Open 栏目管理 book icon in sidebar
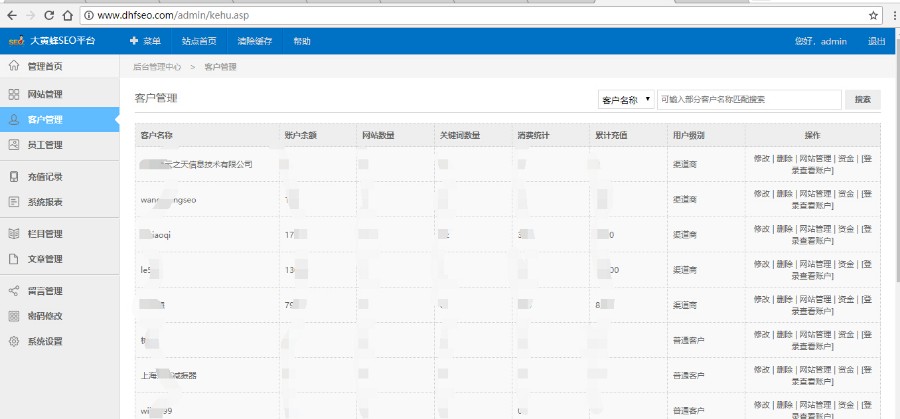The height and width of the screenshot is (419, 900). coord(14,234)
